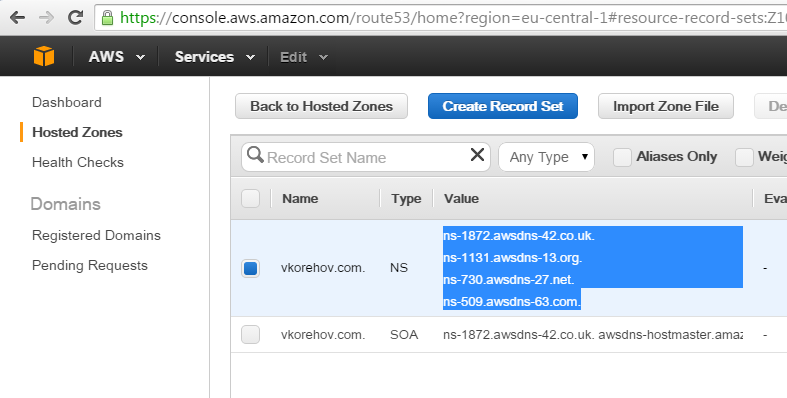Expand the Services menu dropdown

point(214,57)
